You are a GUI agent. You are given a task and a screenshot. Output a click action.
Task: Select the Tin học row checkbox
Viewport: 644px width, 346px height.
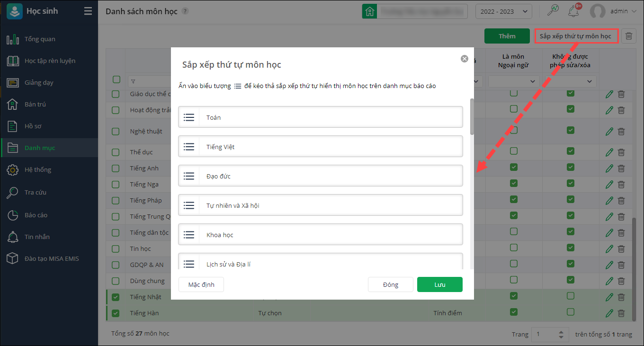pos(116,249)
